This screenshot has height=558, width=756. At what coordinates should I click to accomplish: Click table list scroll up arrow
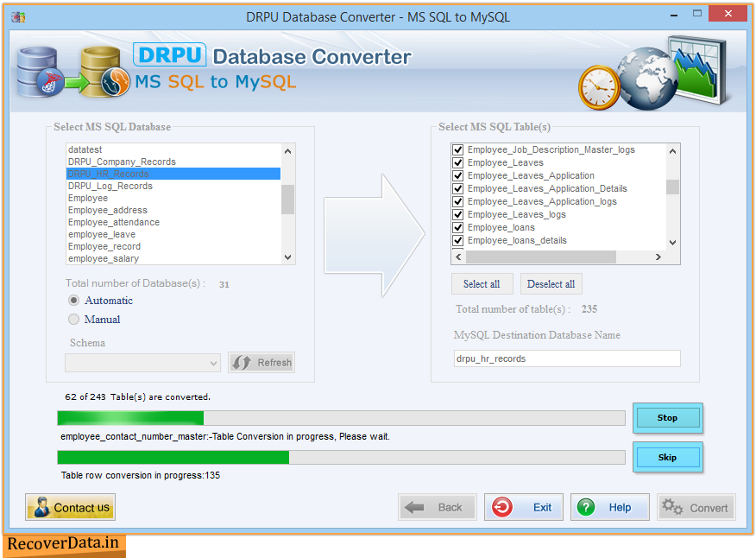tap(672, 151)
